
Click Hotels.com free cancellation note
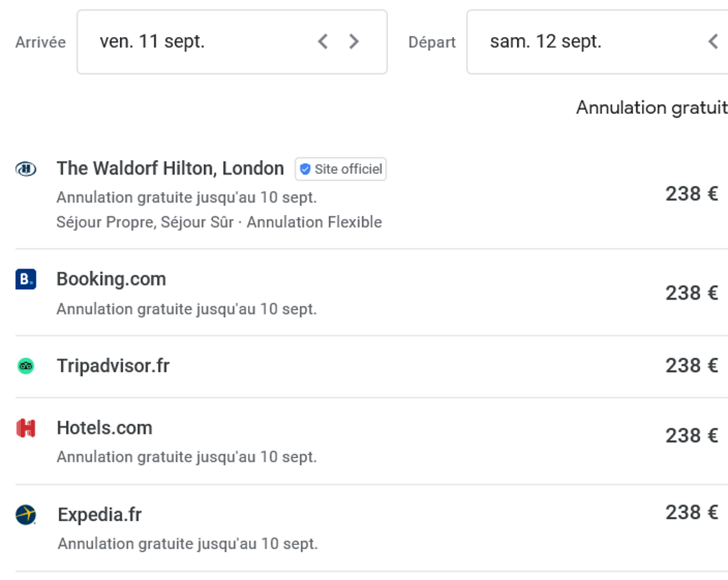[x=187, y=457]
